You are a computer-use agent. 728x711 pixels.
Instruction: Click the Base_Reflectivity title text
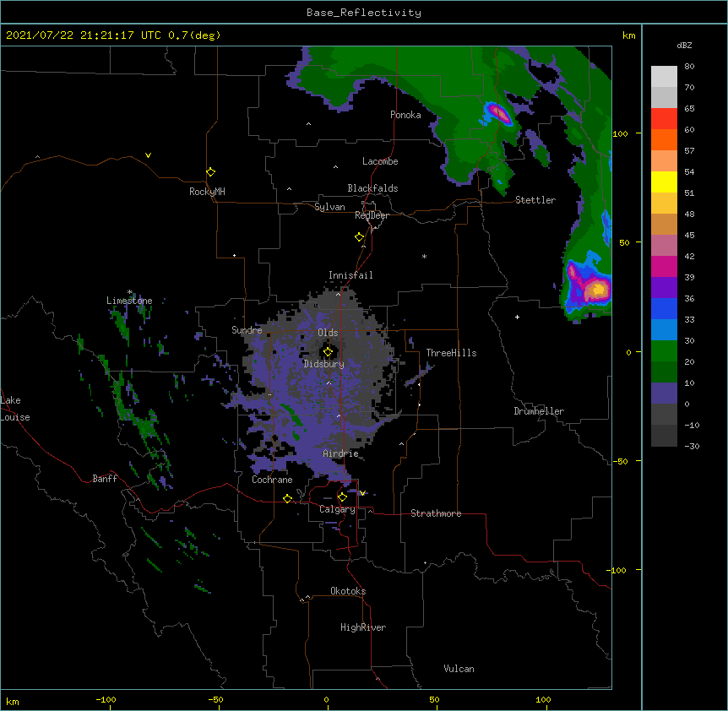[x=364, y=13]
